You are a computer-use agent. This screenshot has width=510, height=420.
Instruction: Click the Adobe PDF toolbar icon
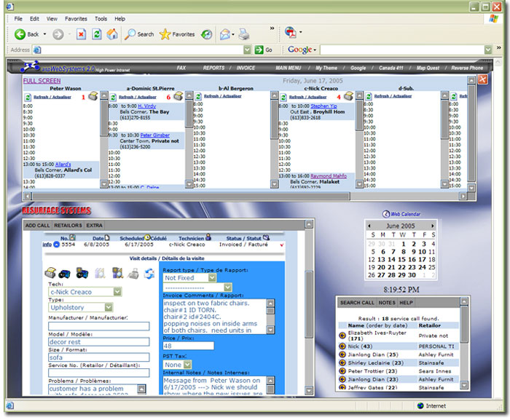pyautogui.click(x=291, y=32)
